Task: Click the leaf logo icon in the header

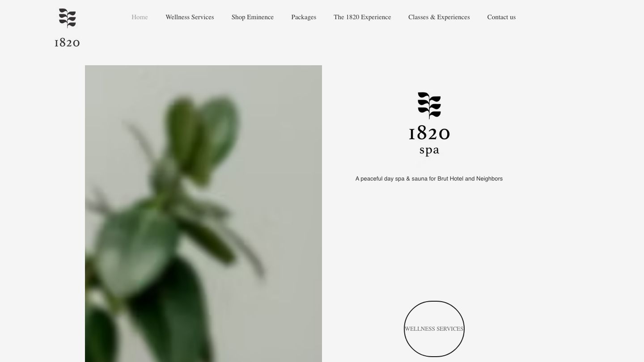Action: pos(68,18)
